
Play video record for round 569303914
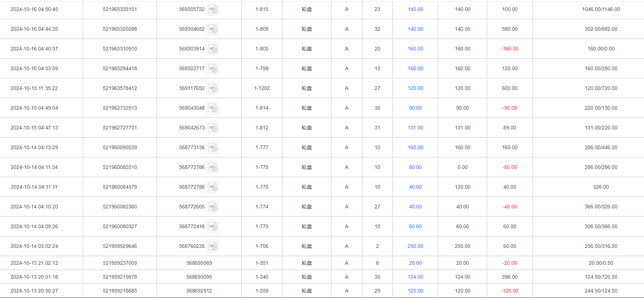click(213, 49)
